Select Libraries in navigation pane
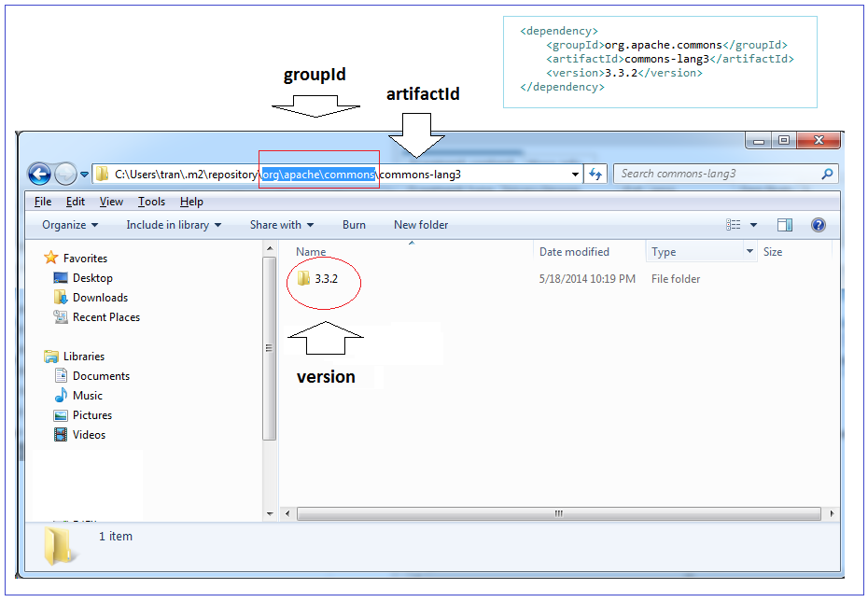 pyautogui.click(x=84, y=357)
